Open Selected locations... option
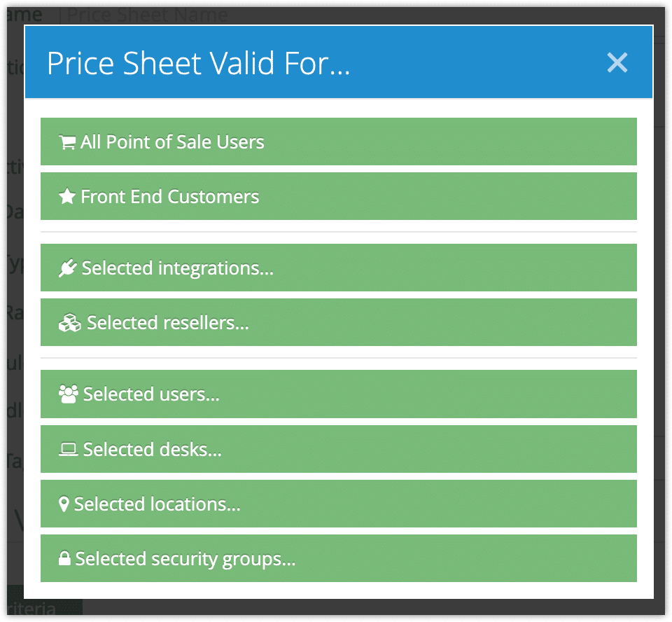 tap(339, 504)
